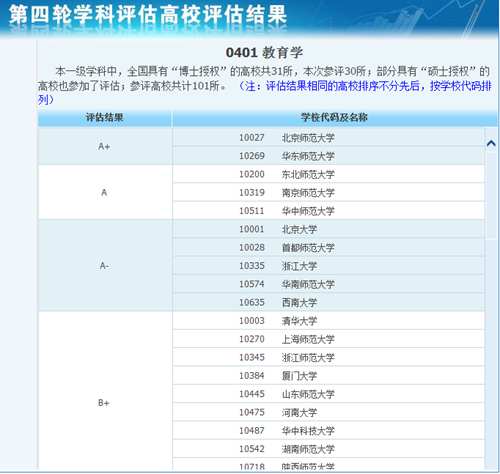
Task: Select the 北京师范大学 row
Action: pos(328,137)
